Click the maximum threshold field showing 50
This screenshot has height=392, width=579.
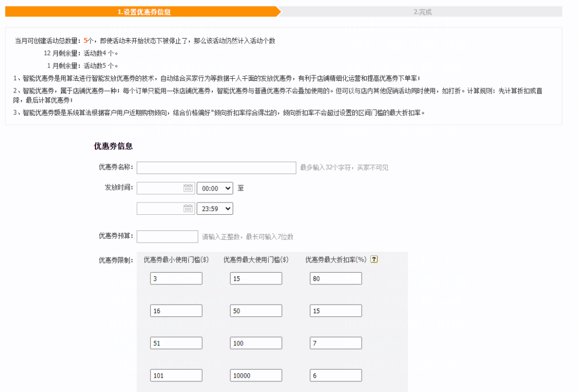(x=256, y=310)
